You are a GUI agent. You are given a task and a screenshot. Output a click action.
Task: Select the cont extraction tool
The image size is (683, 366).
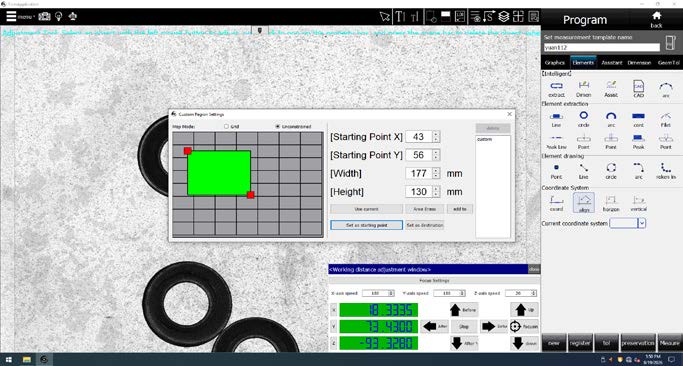tap(639, 119)
